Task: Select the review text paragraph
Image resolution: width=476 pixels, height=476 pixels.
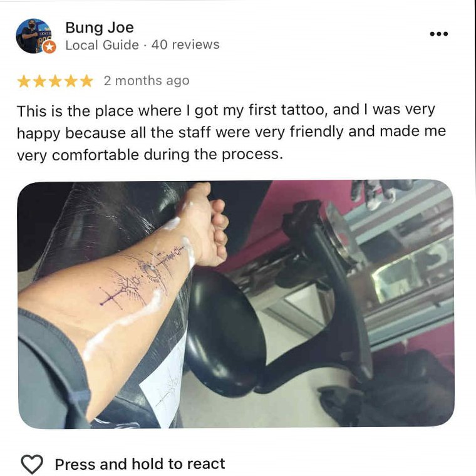Action: 231,132
